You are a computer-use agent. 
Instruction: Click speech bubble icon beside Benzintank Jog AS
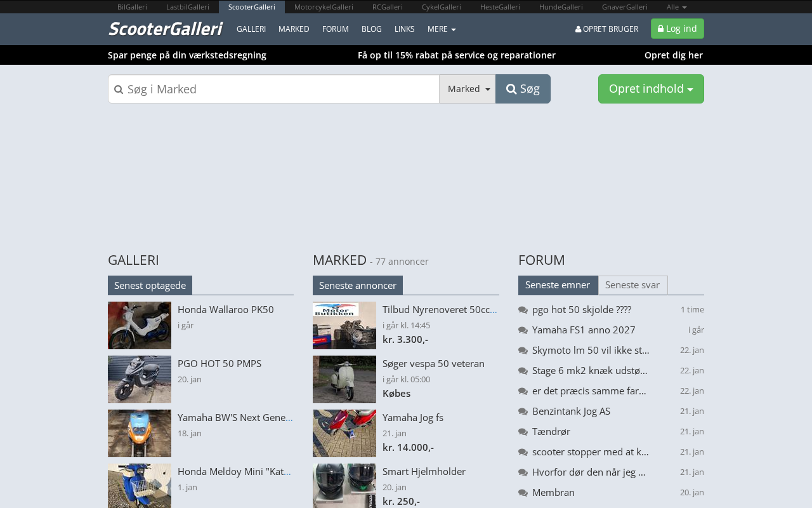(x=523, y=411)
